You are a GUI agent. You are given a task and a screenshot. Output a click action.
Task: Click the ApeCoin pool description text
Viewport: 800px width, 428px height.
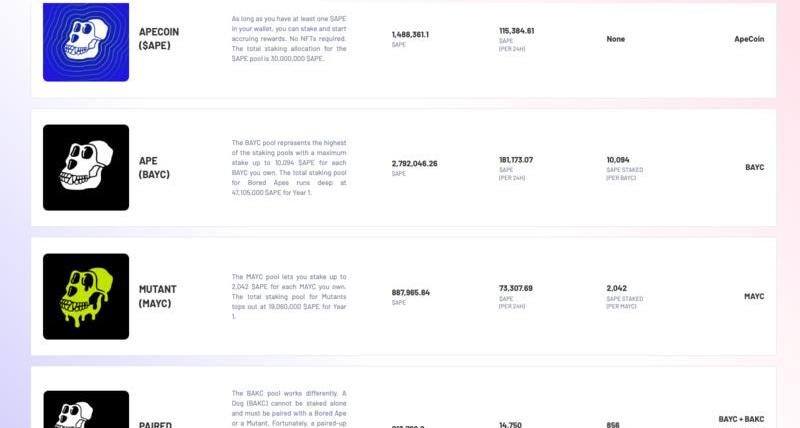289,39
